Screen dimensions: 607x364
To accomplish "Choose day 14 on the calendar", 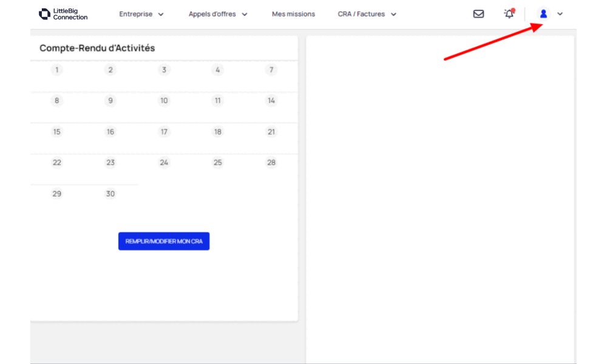I will [x=271, y=101].
